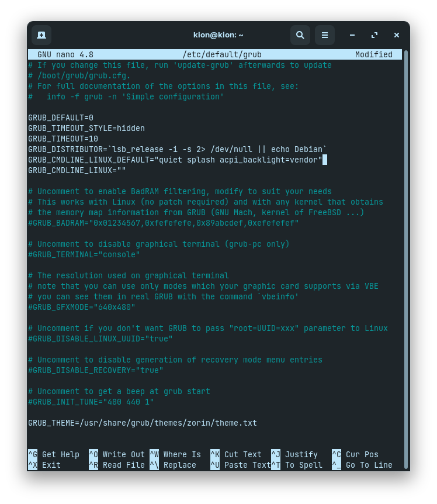Minimize the terminal window
This screenshot has width=437, height=504.
pyautogui.click(x=352, y=35)
